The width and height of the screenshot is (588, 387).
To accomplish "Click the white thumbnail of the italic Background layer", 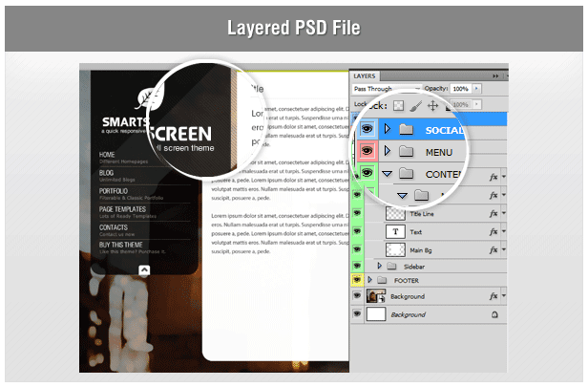I will (376, 314).
